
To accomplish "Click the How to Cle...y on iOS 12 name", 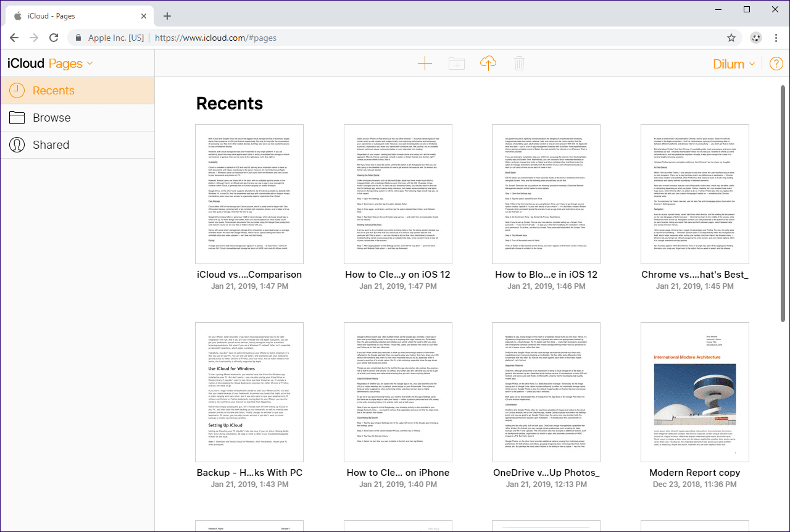I will (398, 275).
